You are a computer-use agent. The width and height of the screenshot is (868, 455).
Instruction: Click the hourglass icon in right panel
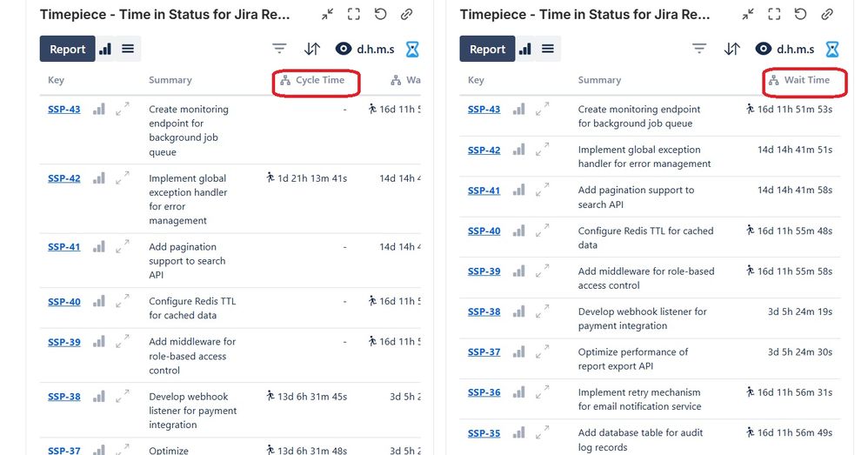(x=832, y=49)
